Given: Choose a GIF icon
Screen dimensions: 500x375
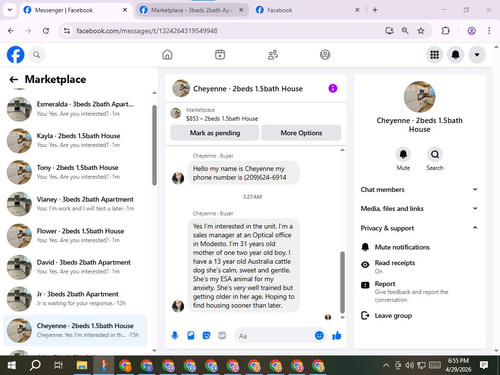Looking at the screenshot, I should point(222,335).
